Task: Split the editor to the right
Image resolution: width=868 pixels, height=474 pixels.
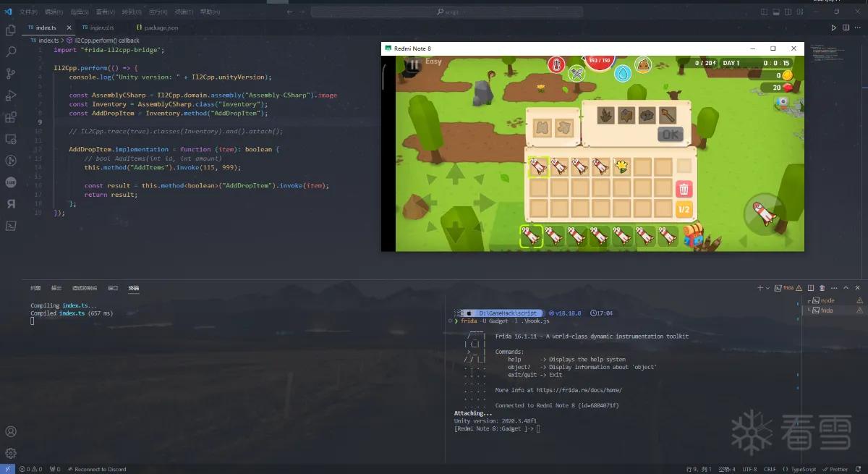Action: 846,27
